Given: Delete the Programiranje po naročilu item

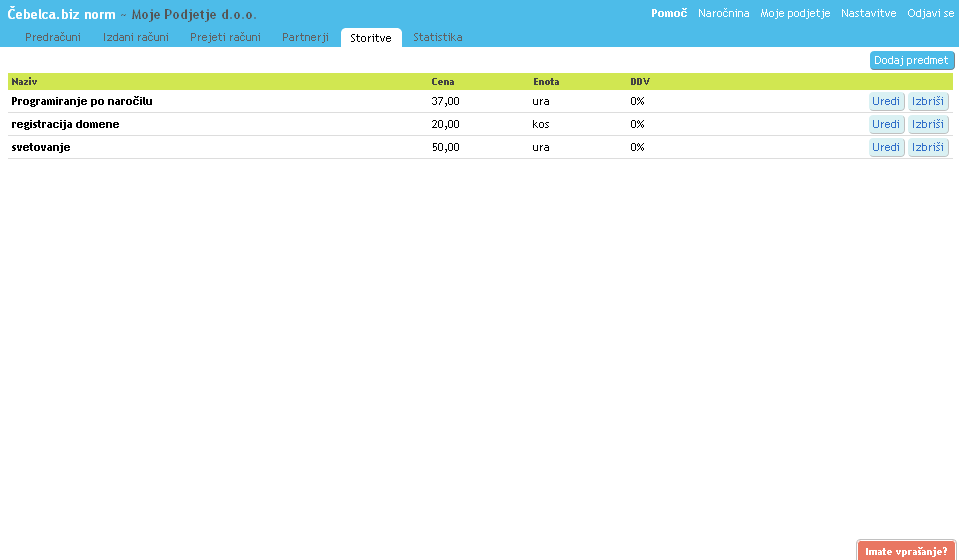Looking at the screenshot, I should point(928,101).
